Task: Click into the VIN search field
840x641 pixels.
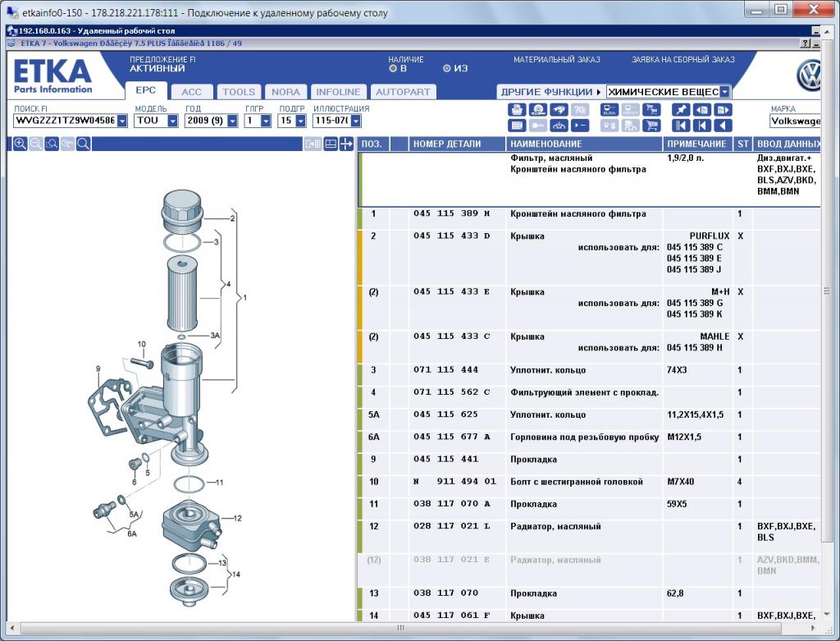Action: (65, 121)
